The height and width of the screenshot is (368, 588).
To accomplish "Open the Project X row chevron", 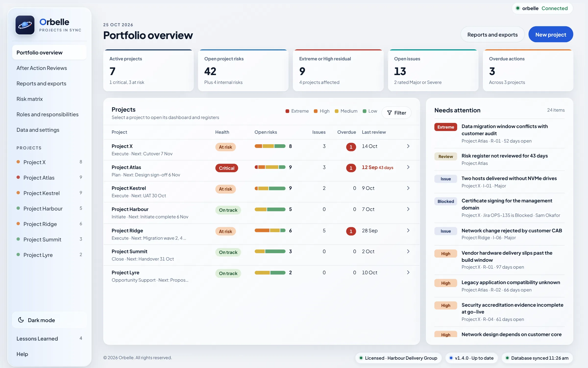I will [x=408, y=146].
